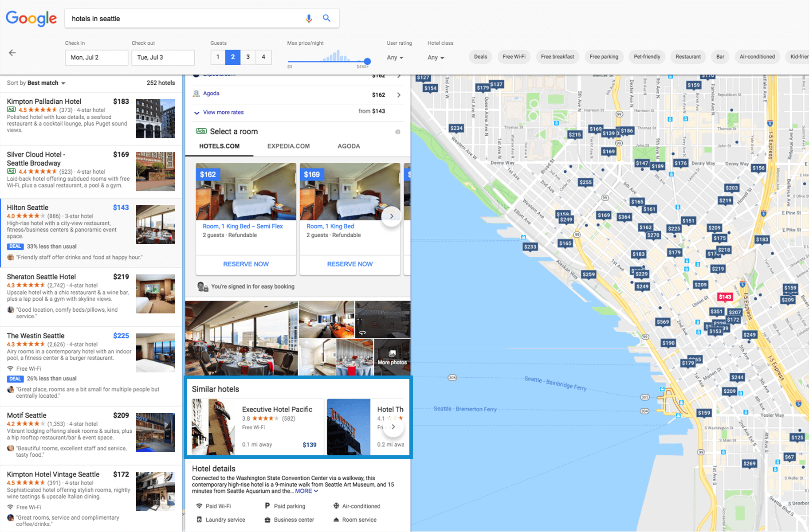Switch to the HOTELS.COM tab
The image size is (809, 532).
219,146
